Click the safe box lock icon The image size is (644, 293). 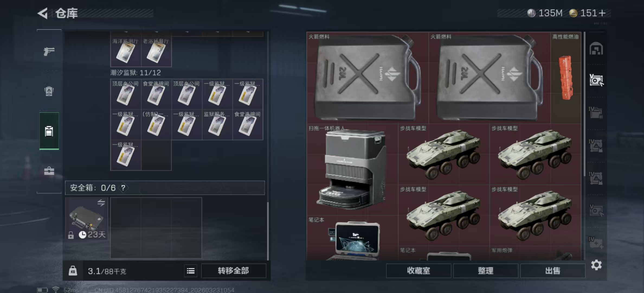tap(71, 235)
